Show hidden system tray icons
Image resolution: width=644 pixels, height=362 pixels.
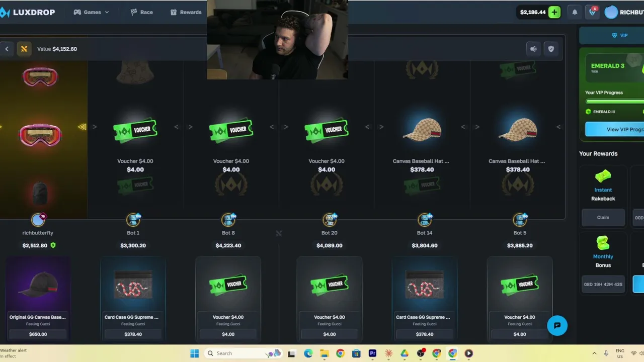pos(594,353)
